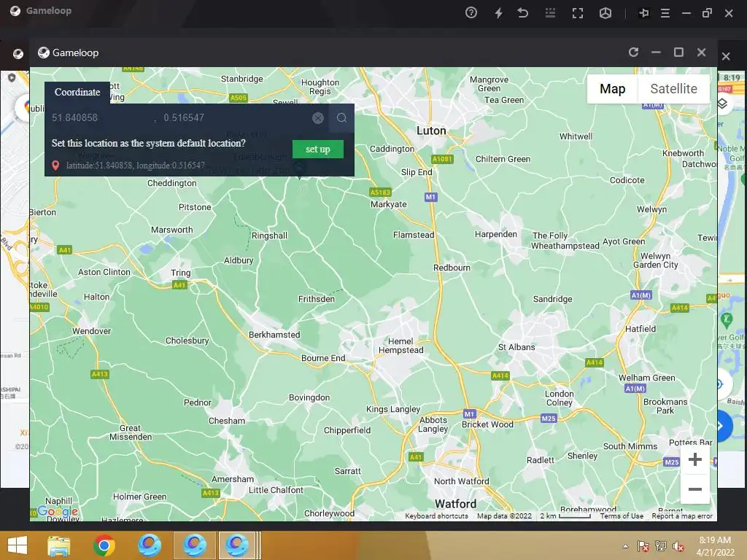Select the unhighlighted Gameloop taskbar icon
This screenshot has height=560, width=747.
point(149,545)
